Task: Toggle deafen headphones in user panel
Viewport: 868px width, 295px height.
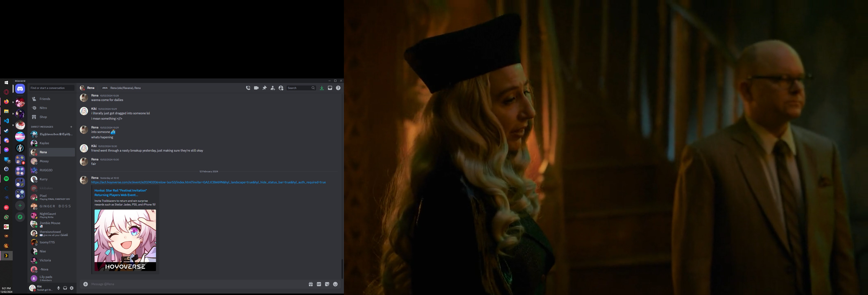Action: (x=65, y=288)
